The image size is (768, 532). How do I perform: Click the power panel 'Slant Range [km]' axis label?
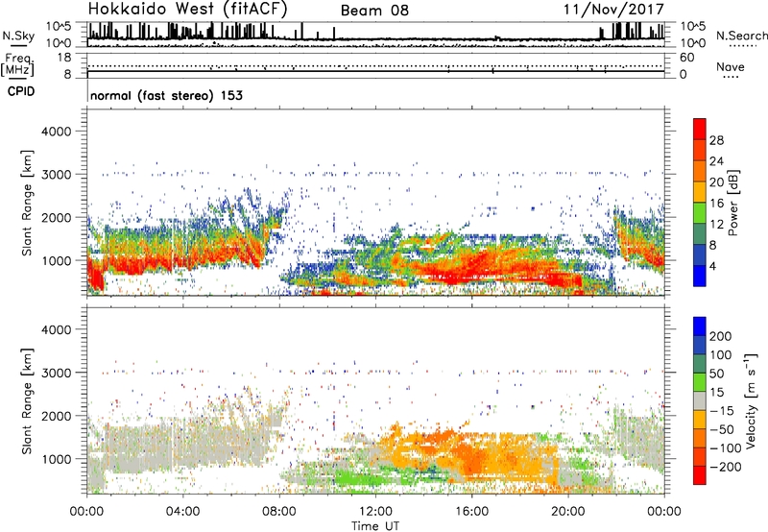point(27,203)
